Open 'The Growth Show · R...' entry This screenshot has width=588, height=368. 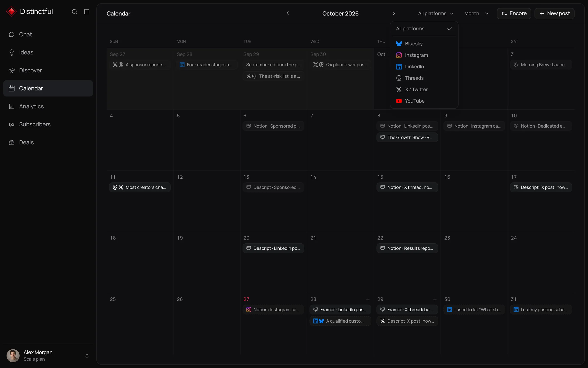pos(407,138)
